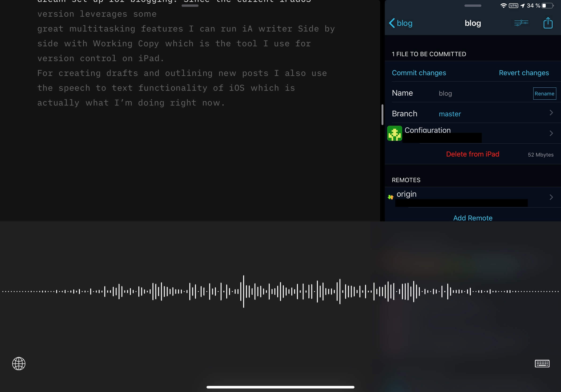
Task: Go back to the blog repository list
Action: point(401,23)
